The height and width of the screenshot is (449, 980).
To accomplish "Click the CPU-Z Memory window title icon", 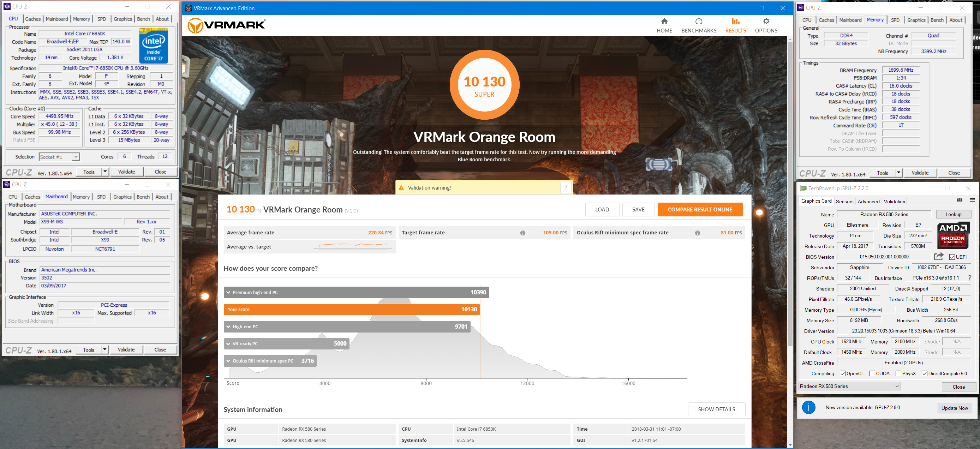I will click(x=800, y=7).
